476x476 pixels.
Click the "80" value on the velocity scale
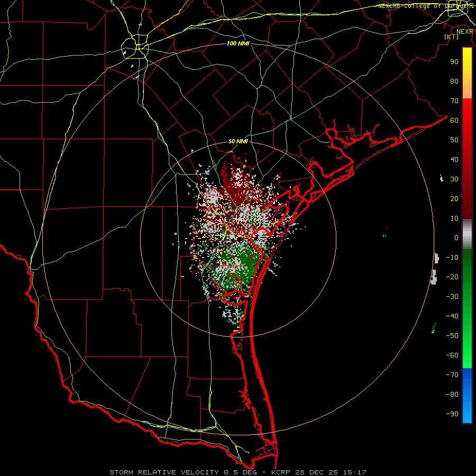[454, 81]
